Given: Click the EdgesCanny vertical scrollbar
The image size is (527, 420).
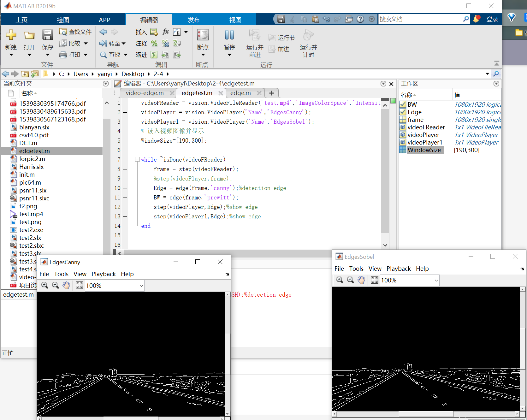Looking at the screenshot, I should coord(228,354).
